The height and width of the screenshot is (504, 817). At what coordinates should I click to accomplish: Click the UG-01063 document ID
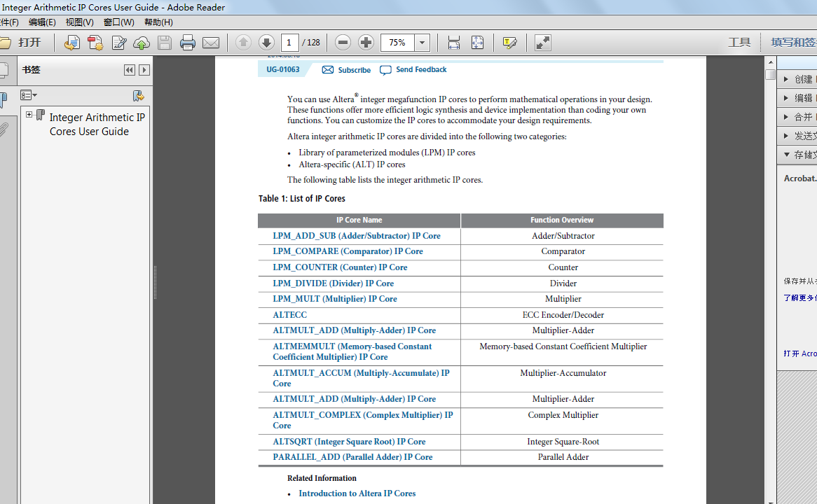(283, 70)
